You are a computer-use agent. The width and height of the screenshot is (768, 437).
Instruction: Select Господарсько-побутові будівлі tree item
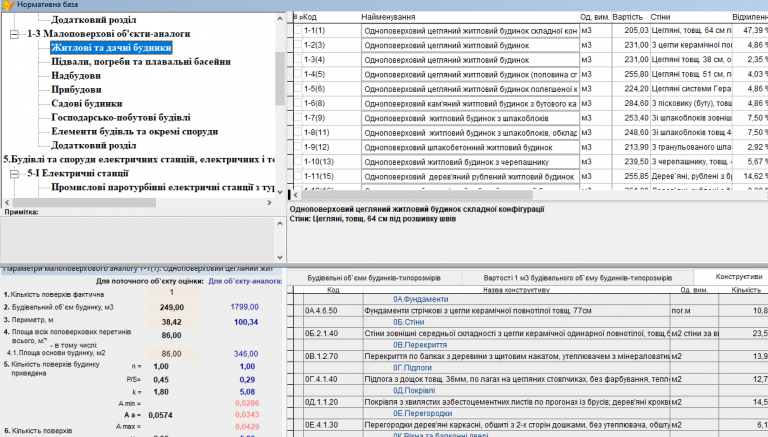click(x=121, y=118)
